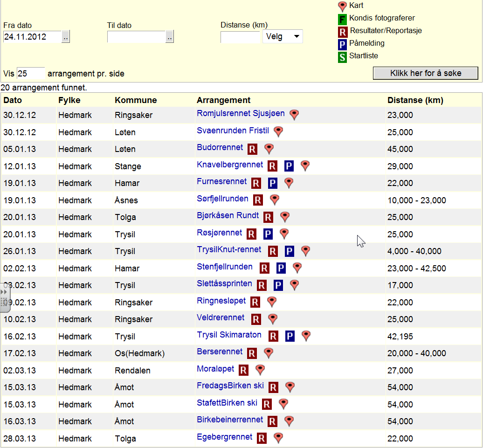This screenshot has height=448, width=483.
Task: View Berserennet results R icon
Action: (252, 353)
